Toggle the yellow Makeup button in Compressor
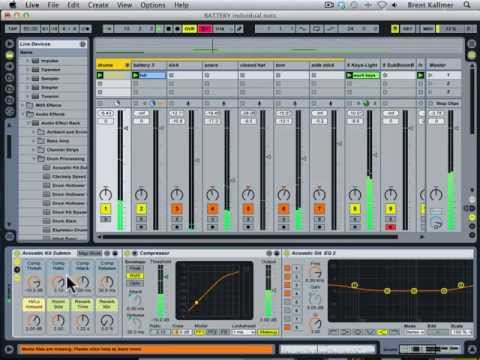 pyautogui.click(x=268, y=332)
